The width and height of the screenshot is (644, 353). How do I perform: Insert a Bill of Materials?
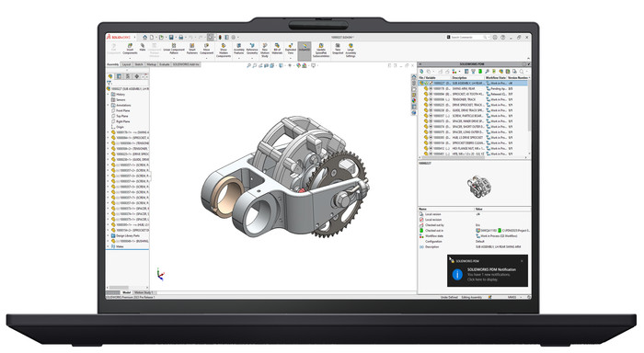tap(277, 49)
